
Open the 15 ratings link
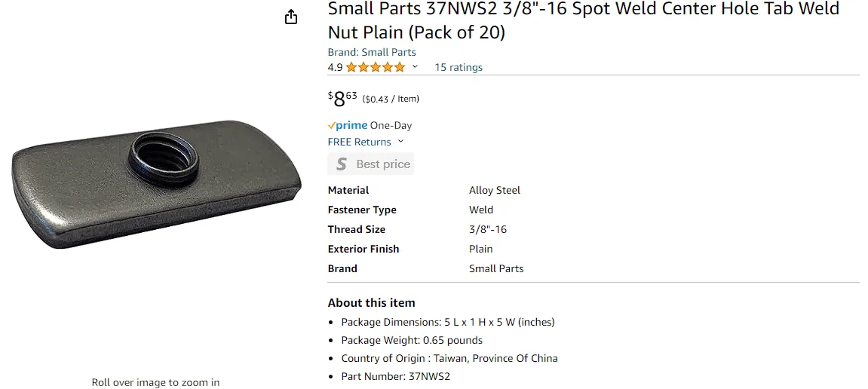(459, 67)
